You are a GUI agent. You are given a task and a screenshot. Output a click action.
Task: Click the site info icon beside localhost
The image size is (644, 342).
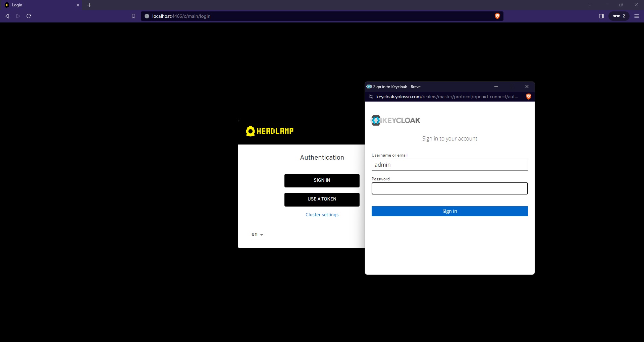coord(147,16)
